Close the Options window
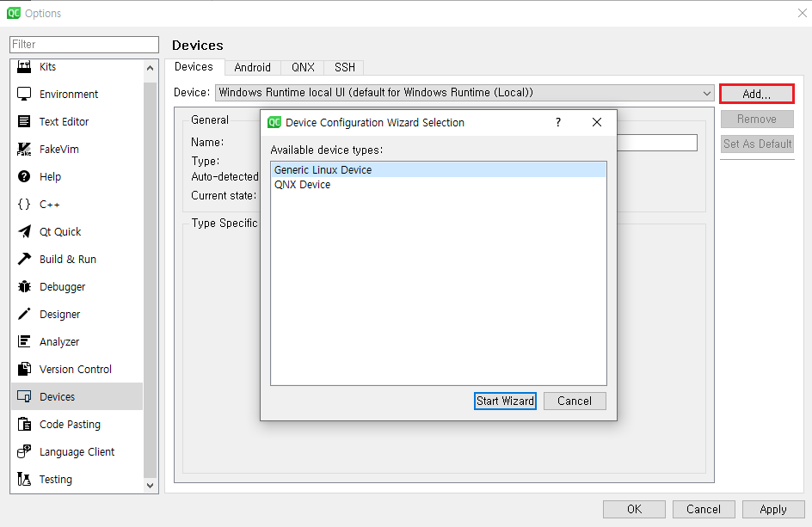Viewport: 812px width, 527px height. click(x=803, y=13)
